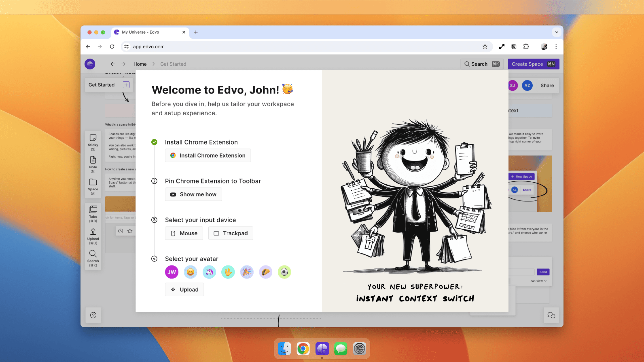Select the Sticky note tool
Viewport: 644px width, 362px height.
[93, 142]
